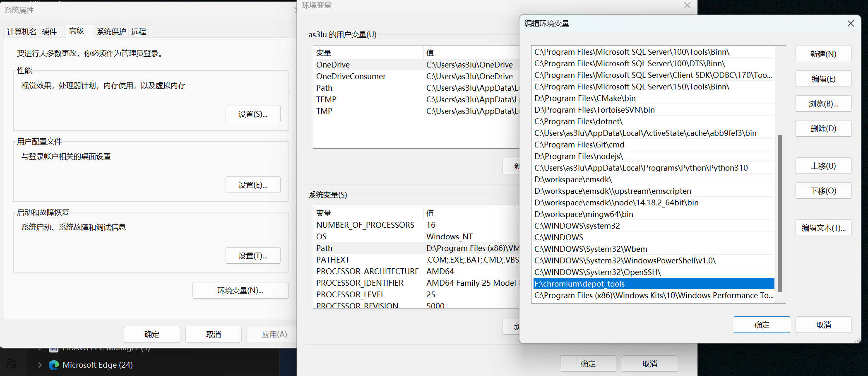Select TEMP user variable row

tap(416, 99)
